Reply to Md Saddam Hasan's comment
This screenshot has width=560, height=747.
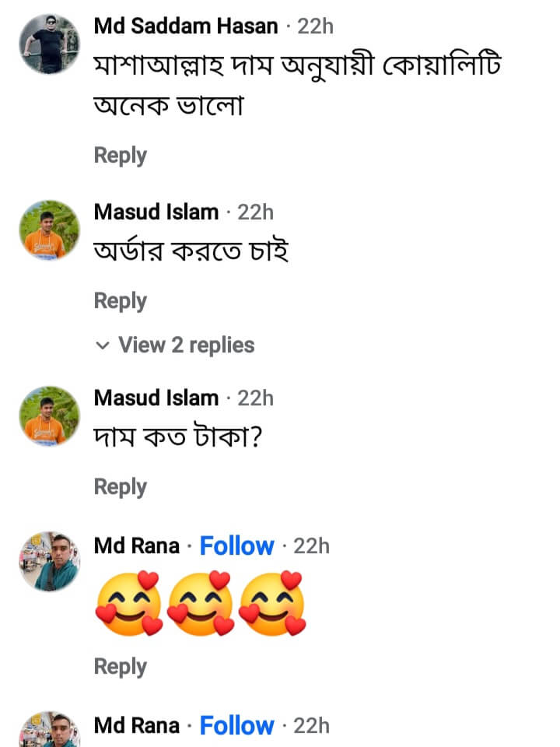coord(120,155)
